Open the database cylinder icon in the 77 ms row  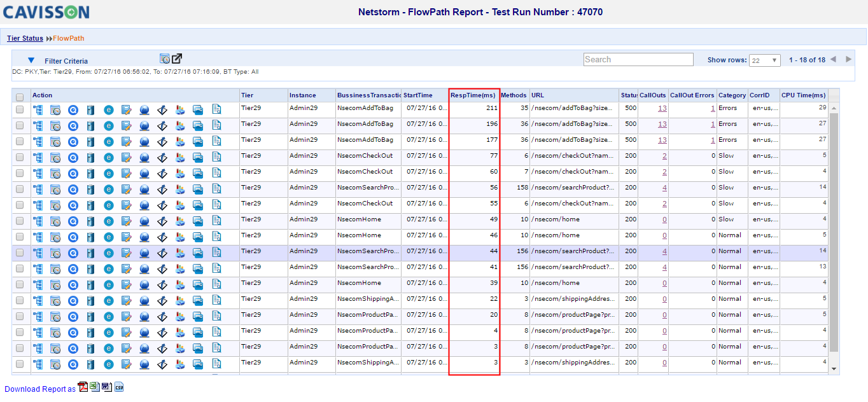pos(90,157)
